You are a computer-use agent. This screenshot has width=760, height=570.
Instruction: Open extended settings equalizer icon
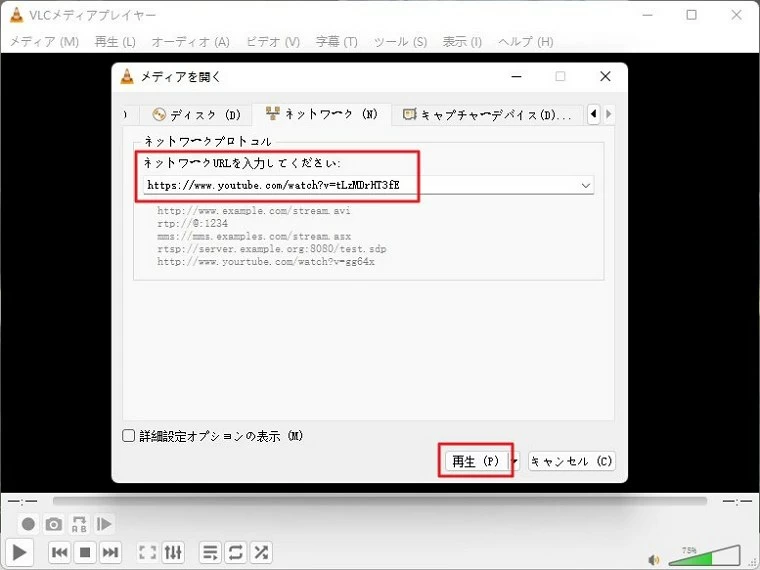click(173, 552)
